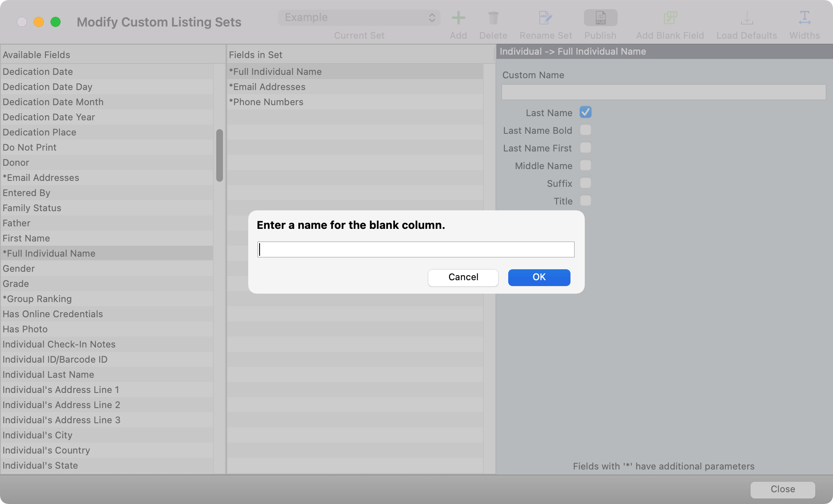This screenshot has height=504, width=833.
Task: Click the Close button at bottom
Action: click(783, 489)
